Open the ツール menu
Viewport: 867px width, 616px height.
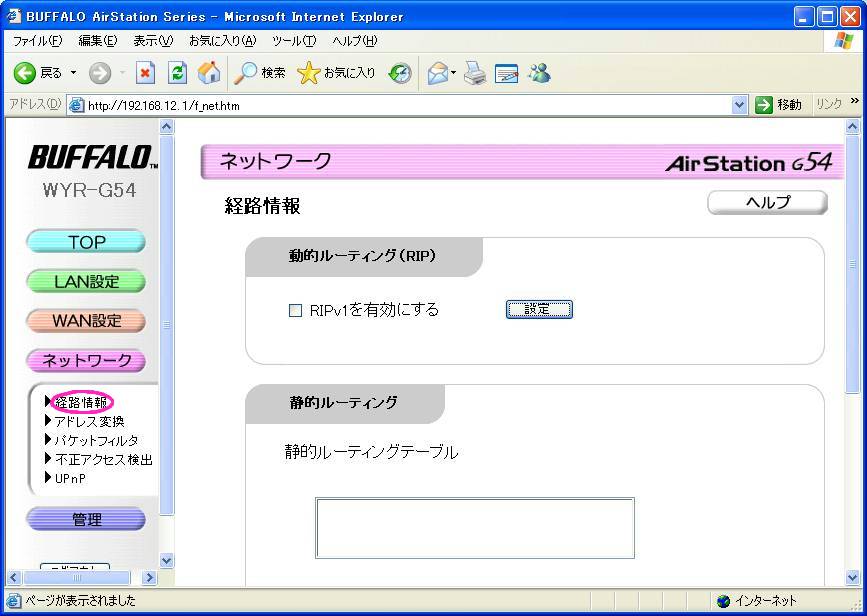click(x=294, y=41)
